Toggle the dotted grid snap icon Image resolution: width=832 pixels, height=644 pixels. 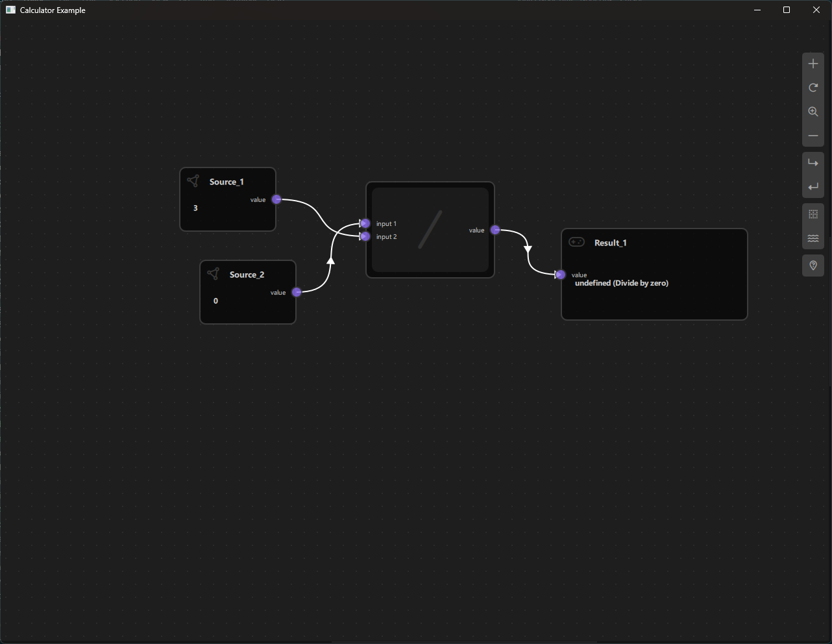click(813, 214)
